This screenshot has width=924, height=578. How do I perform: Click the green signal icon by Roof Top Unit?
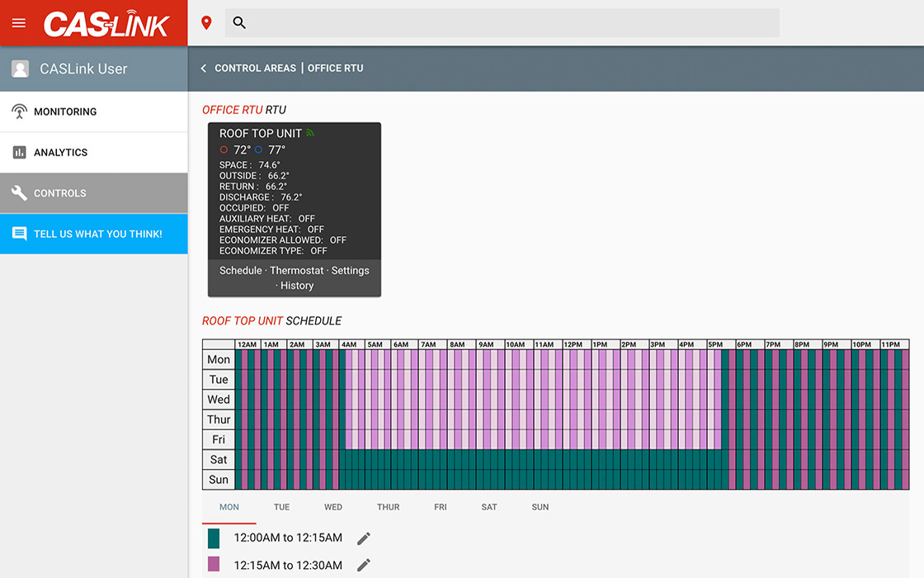310,133
